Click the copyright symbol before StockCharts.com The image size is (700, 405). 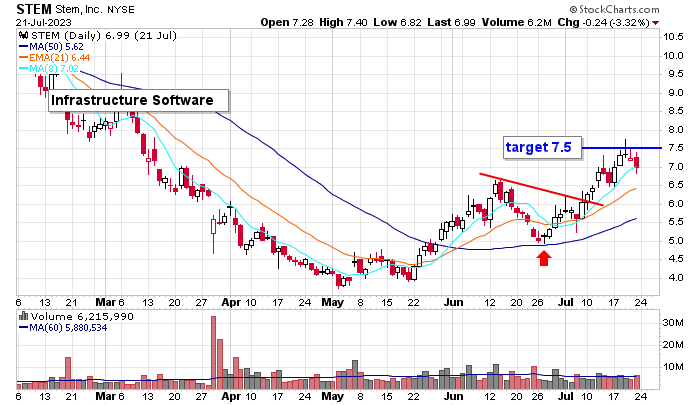[573, 9]
